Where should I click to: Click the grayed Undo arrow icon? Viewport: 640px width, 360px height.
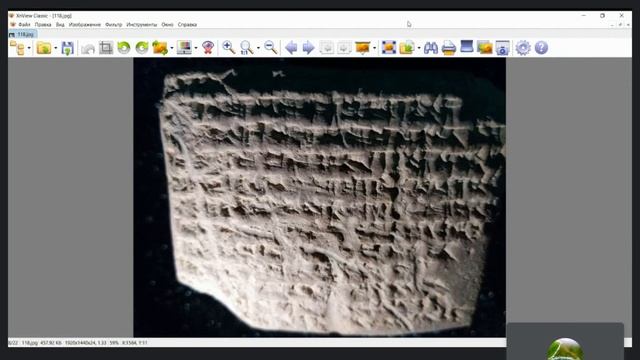[x=88, y=48]
